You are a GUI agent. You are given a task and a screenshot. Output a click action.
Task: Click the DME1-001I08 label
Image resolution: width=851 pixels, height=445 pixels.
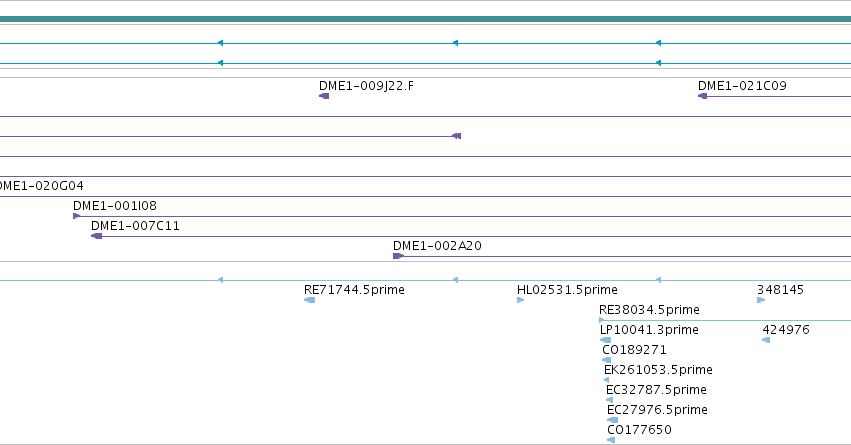pos(115,206)
